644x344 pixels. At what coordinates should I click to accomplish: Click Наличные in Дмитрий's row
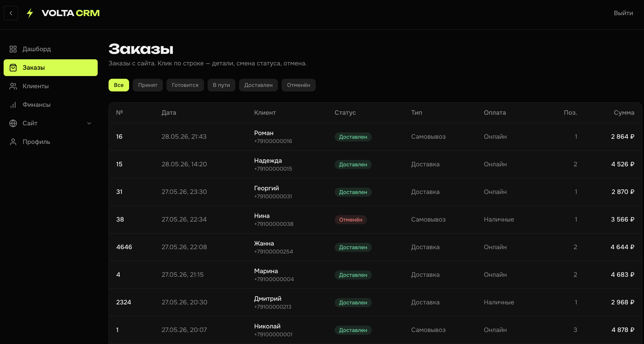(499, 302)
